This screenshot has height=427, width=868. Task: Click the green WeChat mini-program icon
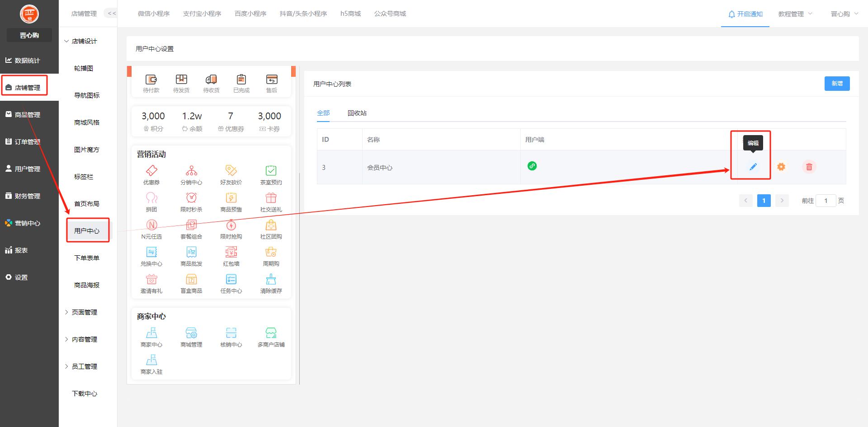coord(532,166)
